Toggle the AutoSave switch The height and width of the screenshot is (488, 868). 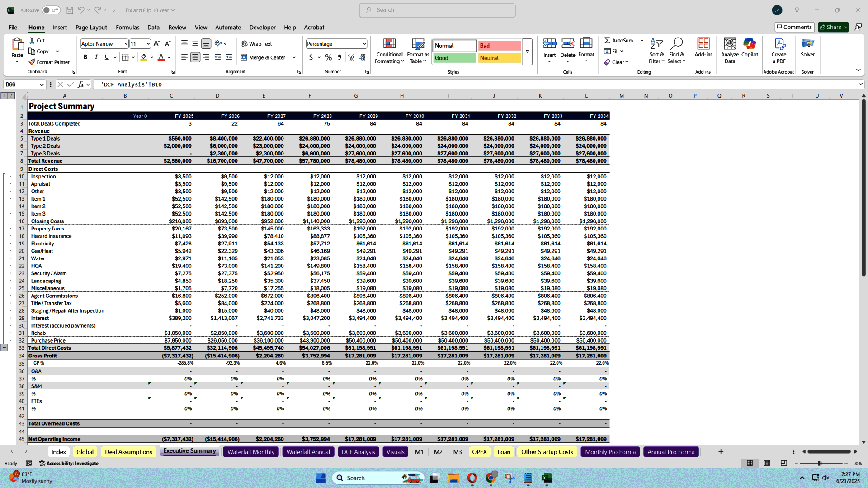[x=51, y=10]
